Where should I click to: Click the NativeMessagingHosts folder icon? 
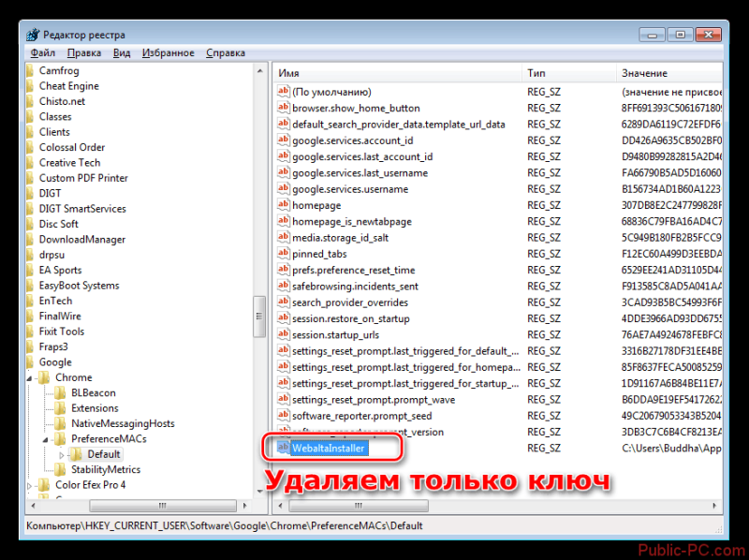click(x=60, y=423)
